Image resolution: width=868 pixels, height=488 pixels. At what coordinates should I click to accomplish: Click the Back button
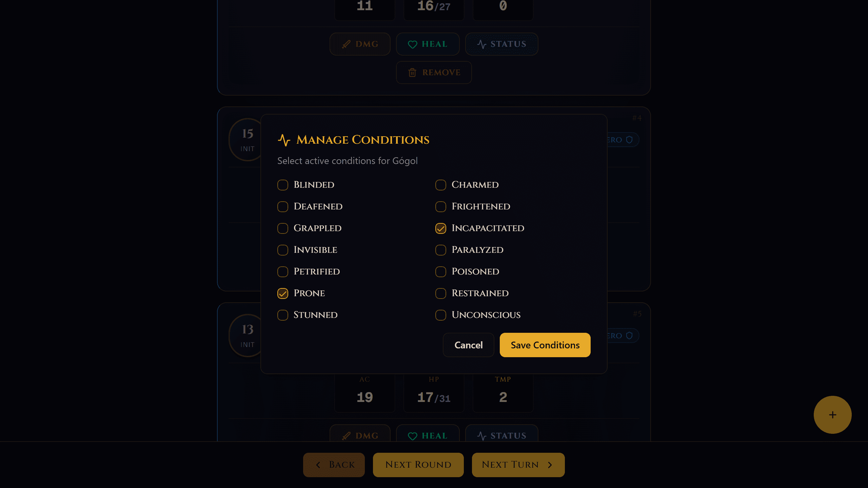pyautogui.click(x=334, y=465)
